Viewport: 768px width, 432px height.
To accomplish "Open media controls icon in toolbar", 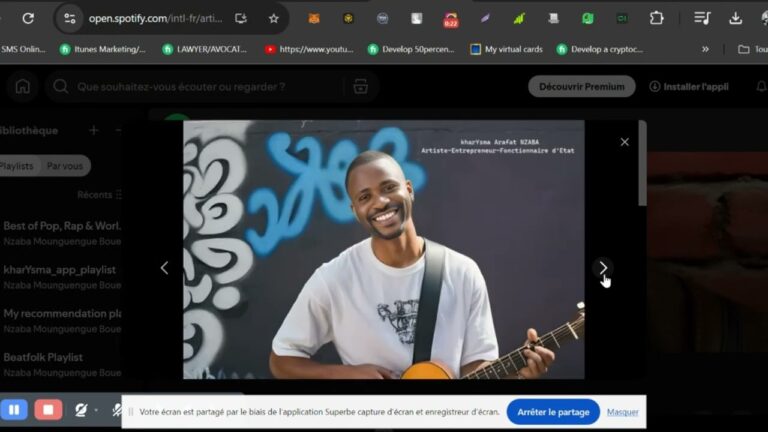I will [702, 19].
